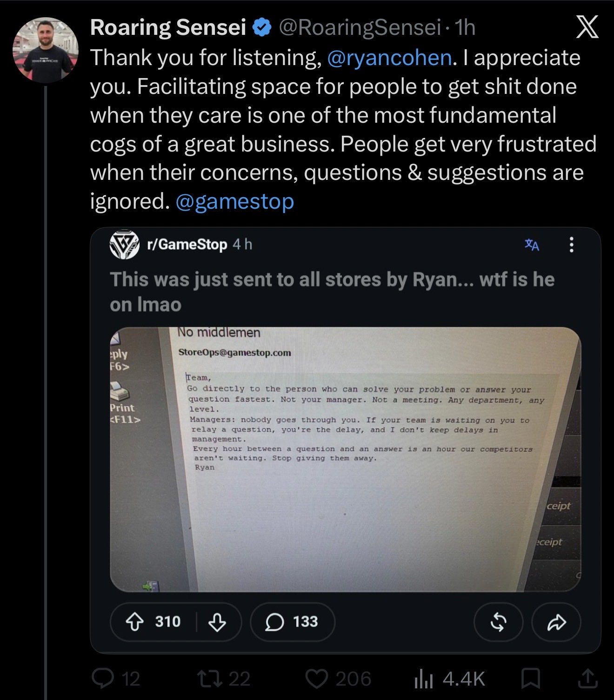Viewport: 614px width, 700px height.
Task: Upvote the Reddit post with 310 votes
Action: click(x=135, y=622)
